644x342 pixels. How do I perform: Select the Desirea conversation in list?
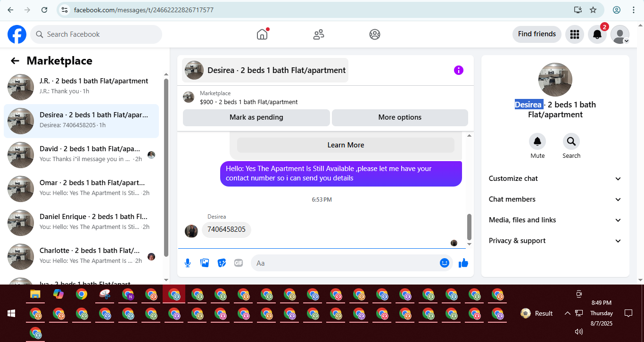[81, 121]
